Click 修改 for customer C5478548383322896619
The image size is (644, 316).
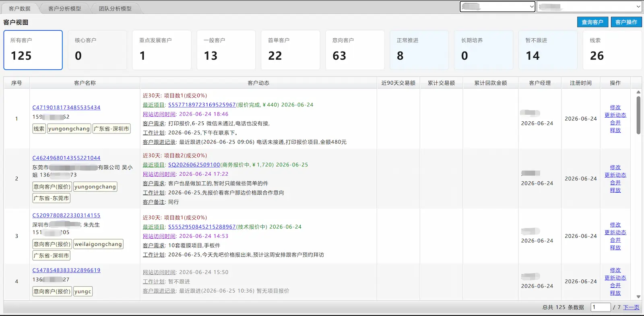pyautogui.click(x=615, y=270)
